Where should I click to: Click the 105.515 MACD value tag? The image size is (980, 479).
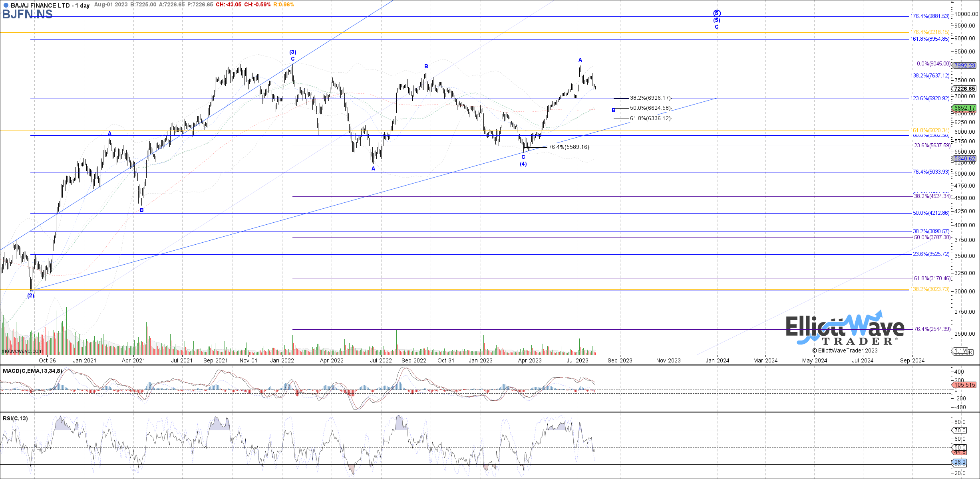pos(964,385)
